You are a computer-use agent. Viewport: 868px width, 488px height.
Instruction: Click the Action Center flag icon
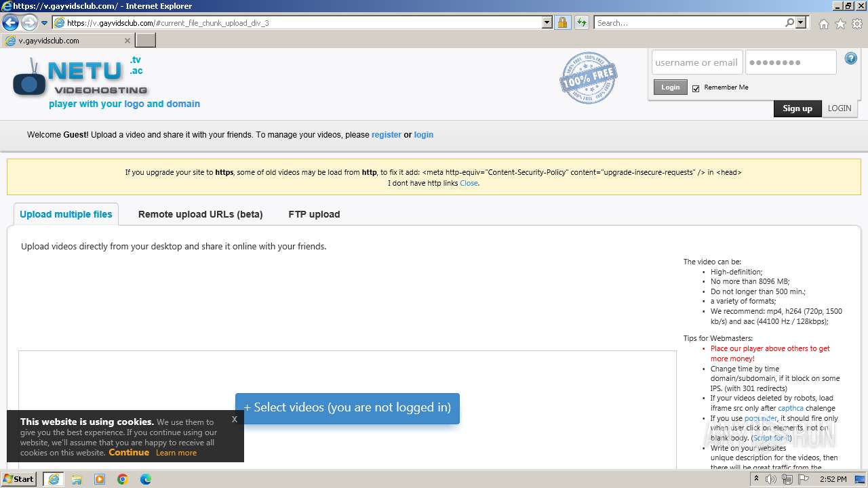803,479
